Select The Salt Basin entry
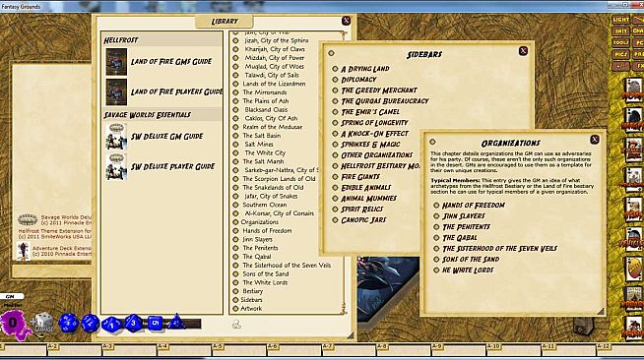Image resolution: width=644 pixels, height=360 pixels. click(262, 136)
